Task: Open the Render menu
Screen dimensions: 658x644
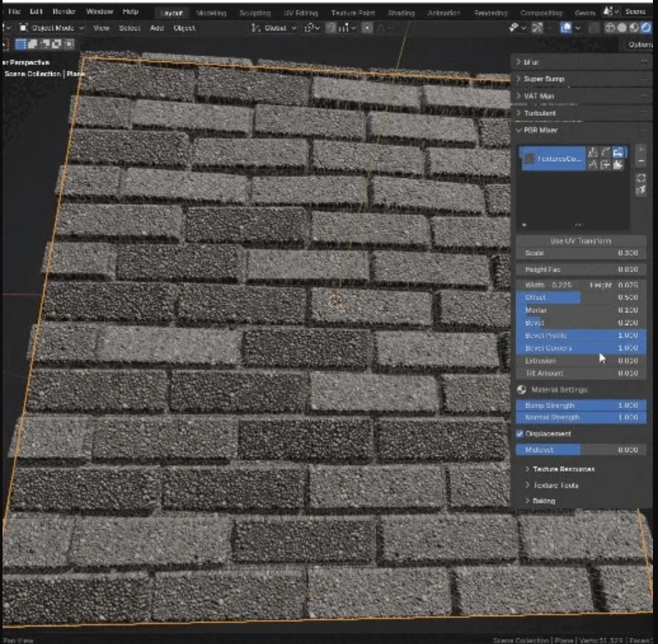Action: tap(64, 12)
